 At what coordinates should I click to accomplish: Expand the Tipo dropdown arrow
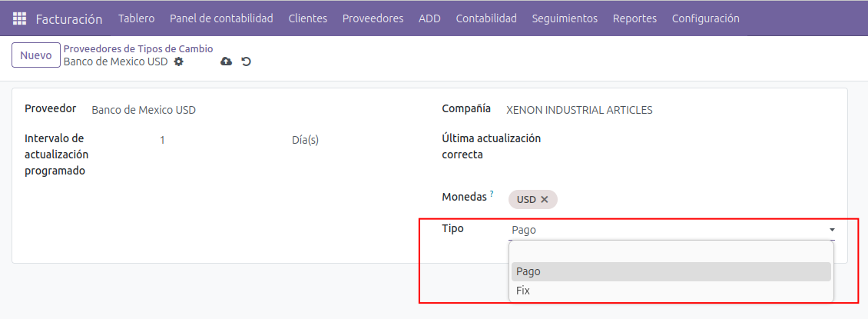click(831, 230)
